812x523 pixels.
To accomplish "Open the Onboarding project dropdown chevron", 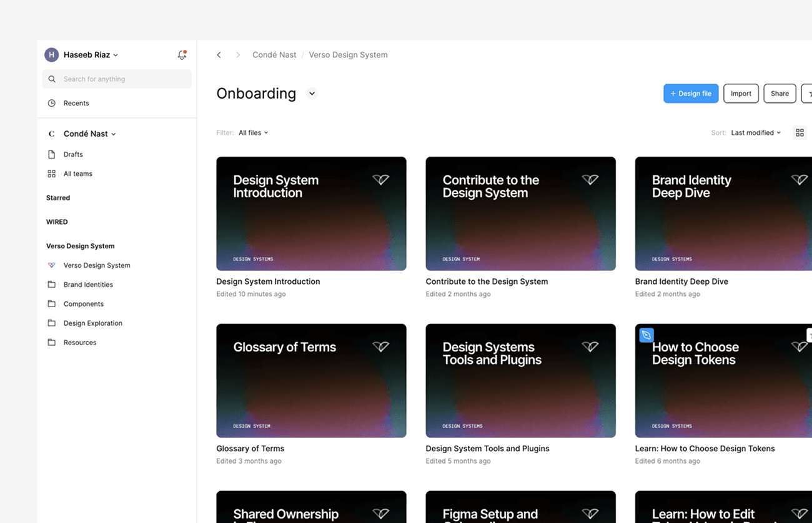I will (x=312, y=94).
